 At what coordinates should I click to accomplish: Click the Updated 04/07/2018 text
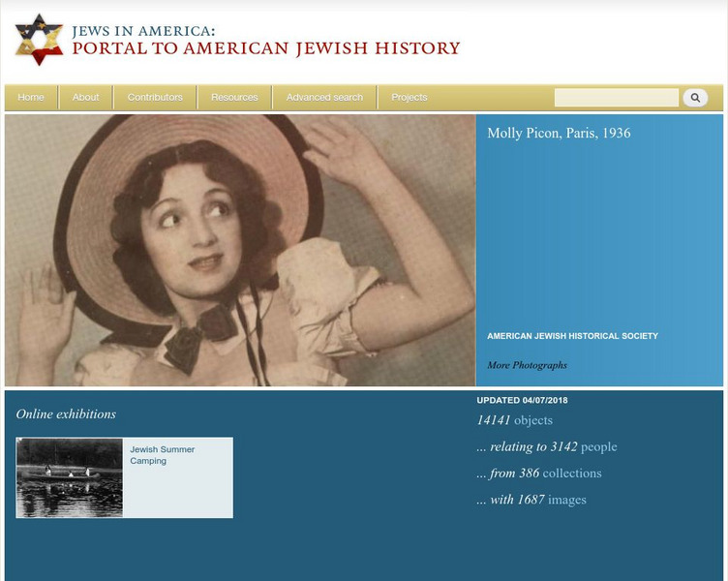[522, 400]
